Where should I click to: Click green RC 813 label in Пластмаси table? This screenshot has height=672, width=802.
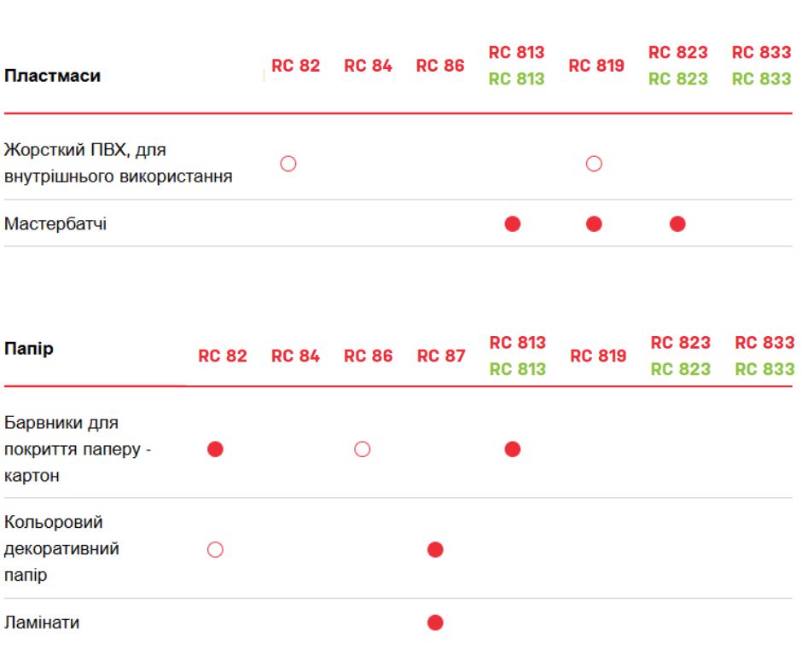point(516,79)
